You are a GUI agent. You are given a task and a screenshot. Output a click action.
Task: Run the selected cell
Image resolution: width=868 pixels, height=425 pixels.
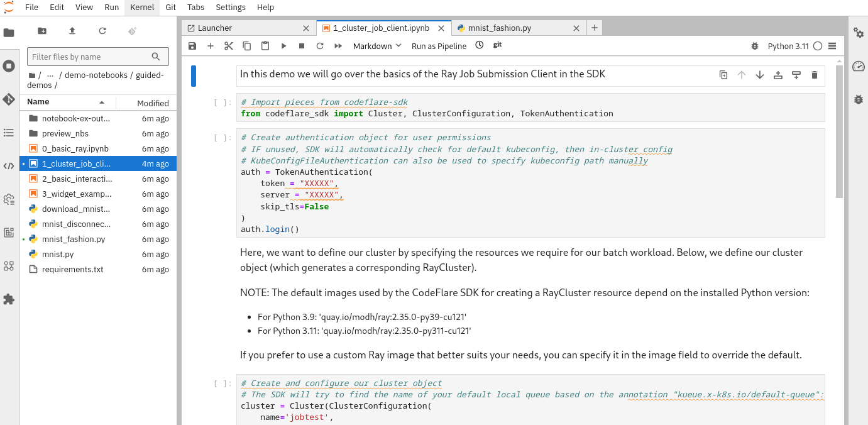click(283, 46)
